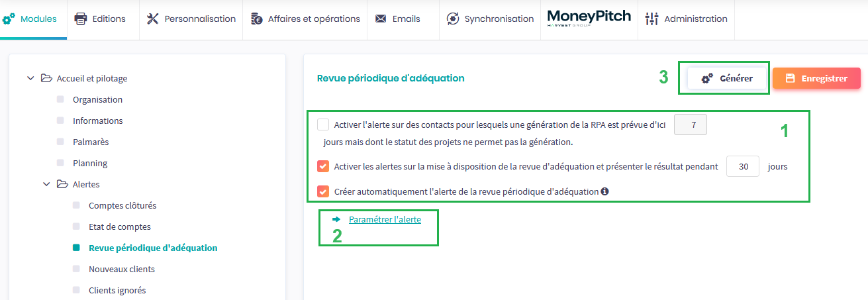868x300 pixels.
Task: Click the Générer button
Action: pyautogui.click(x=727, y=78)
